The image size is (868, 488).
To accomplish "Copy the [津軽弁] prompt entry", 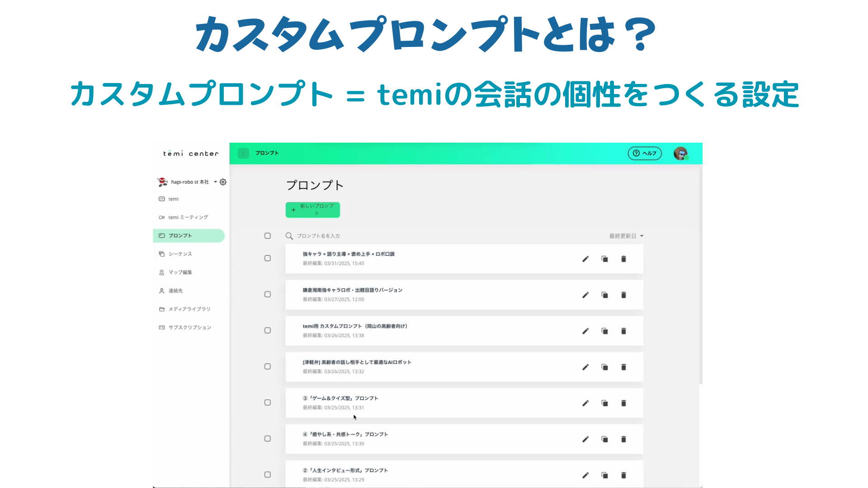I will (604, 367).
